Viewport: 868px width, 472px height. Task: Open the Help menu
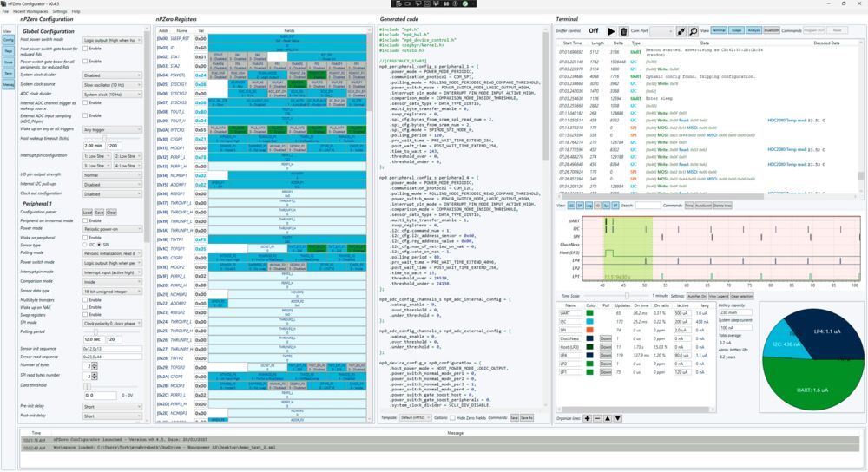(76, 11)
